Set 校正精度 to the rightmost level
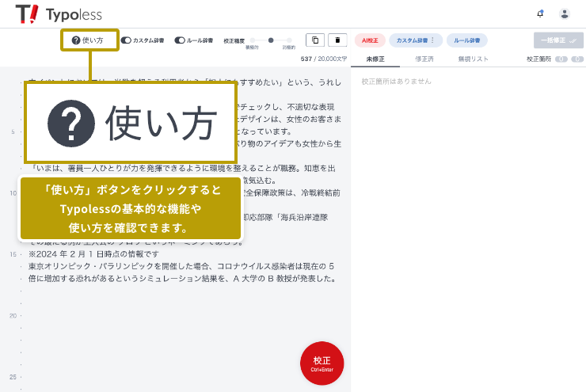Viewport: 586px width, 392px height. 289,40
